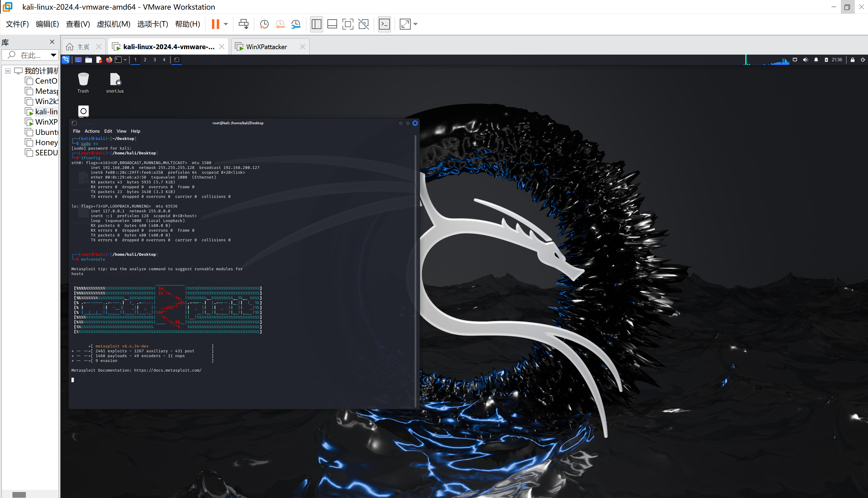868x498 pixels.
Task: Toggle the console view button
Action: tap(384, 24)
